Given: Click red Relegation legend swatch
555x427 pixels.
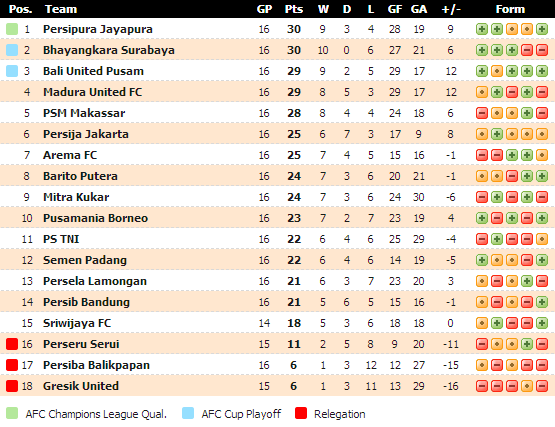Looking at the screenshot, I should [301, 413].
